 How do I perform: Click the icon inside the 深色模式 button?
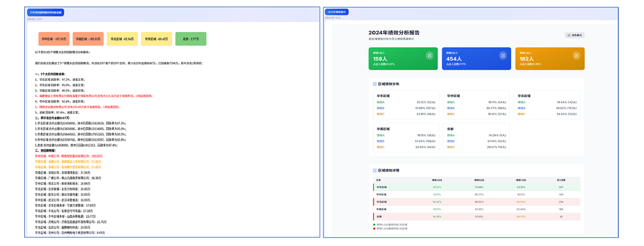[x=569, y=35]
